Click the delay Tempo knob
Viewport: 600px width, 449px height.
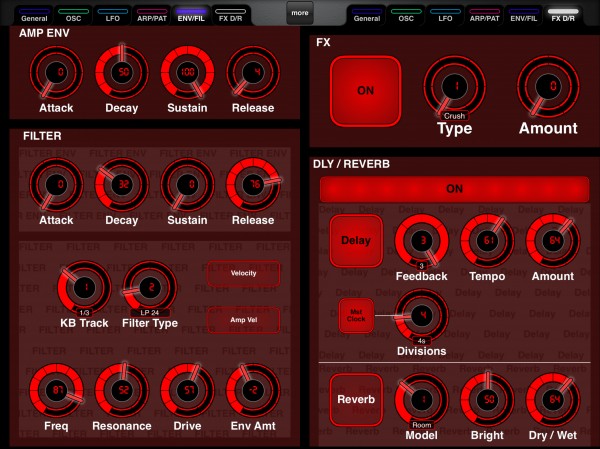487,241
